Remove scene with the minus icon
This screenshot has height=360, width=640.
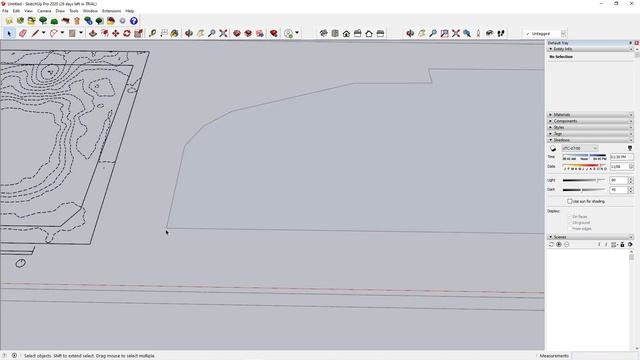click(567, 244)
